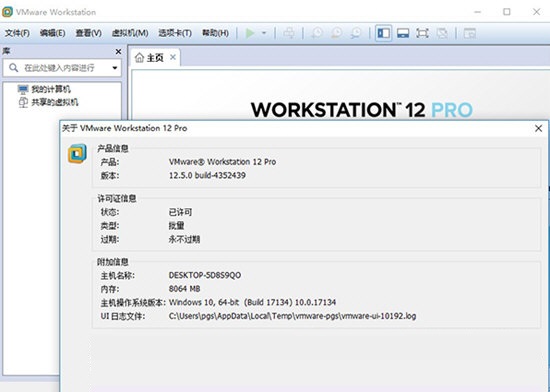Click product name VMware® Workstation 12 Pro
The width and height of the screenshot is (550, 392).
pyautogui.click(x=222, y=162)
